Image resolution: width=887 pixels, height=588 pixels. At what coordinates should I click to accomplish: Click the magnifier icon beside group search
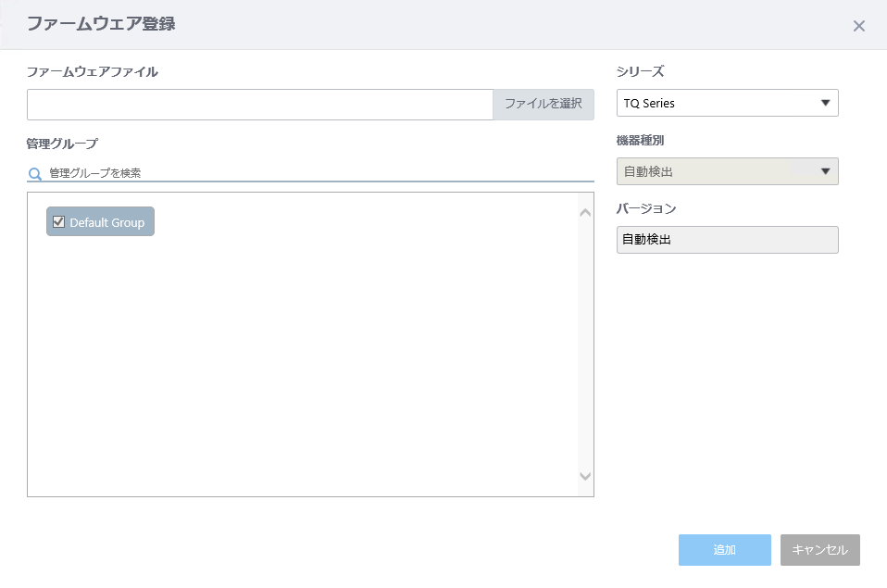point(34,174)
